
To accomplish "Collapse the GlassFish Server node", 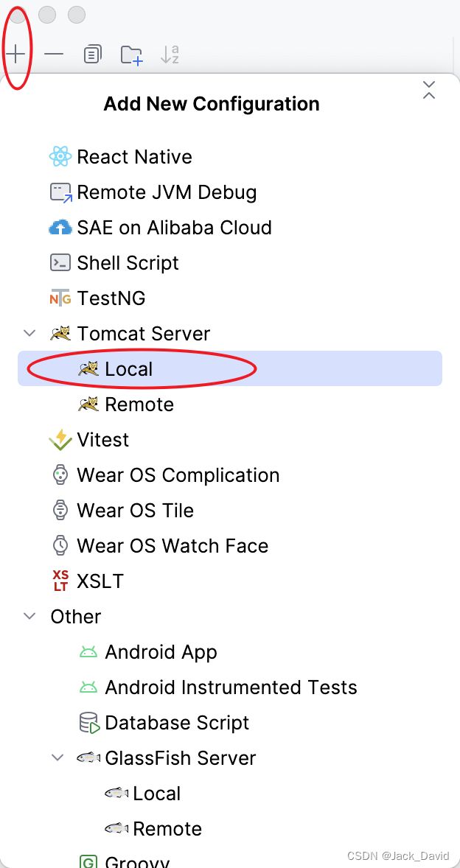I will (x=57, y=758).
